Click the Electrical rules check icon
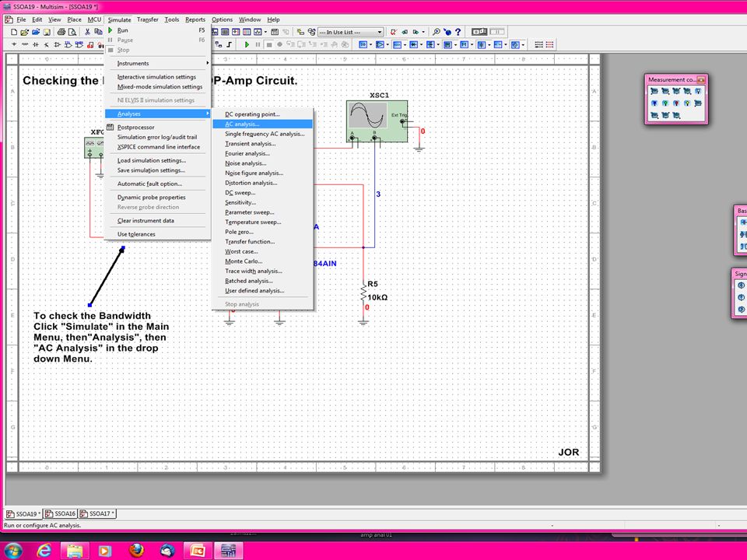This screenshot has height=560, width=747. (393, 32)
